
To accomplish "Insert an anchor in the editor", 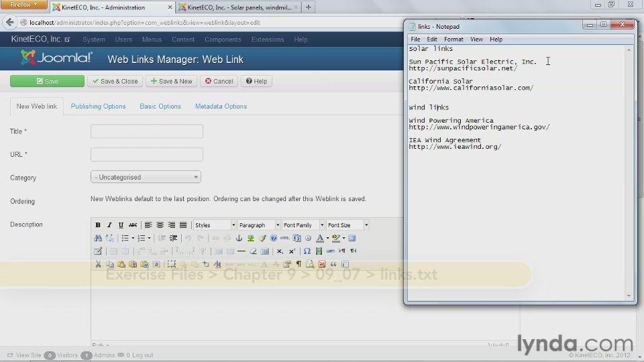I will [239, 238].
